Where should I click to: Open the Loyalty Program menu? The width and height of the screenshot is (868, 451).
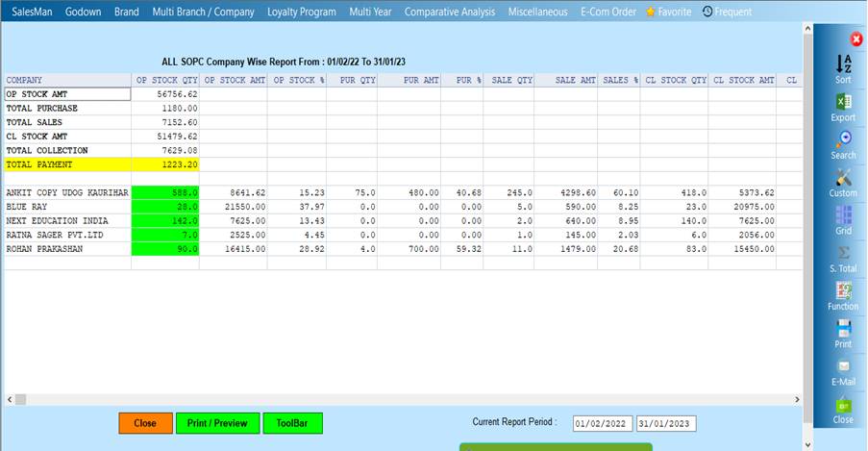(x=302, y=12)
